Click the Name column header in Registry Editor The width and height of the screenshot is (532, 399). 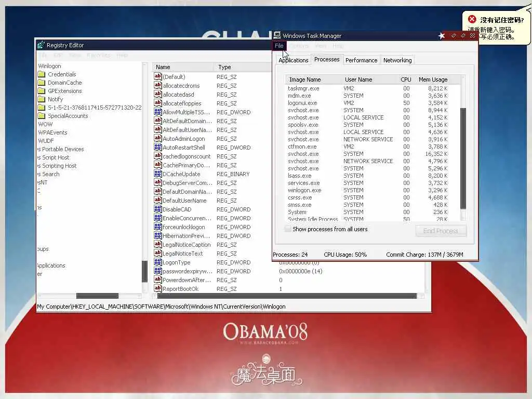183,67
